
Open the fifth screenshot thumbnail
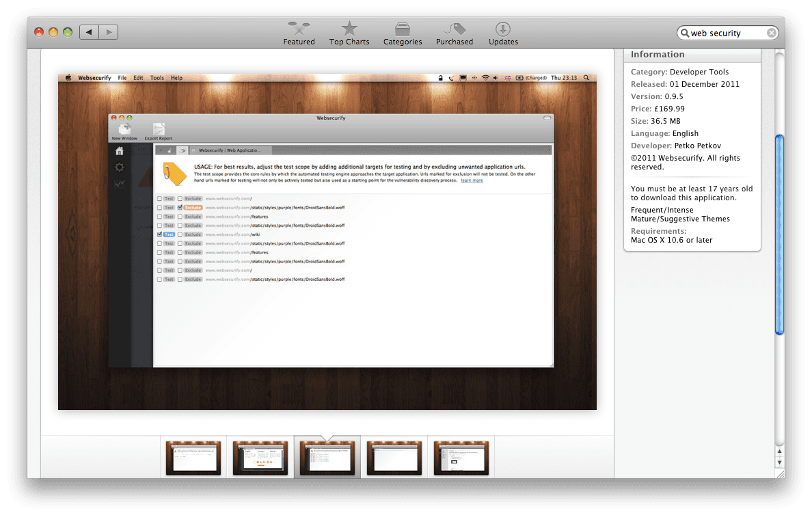(x=461, y=457)
